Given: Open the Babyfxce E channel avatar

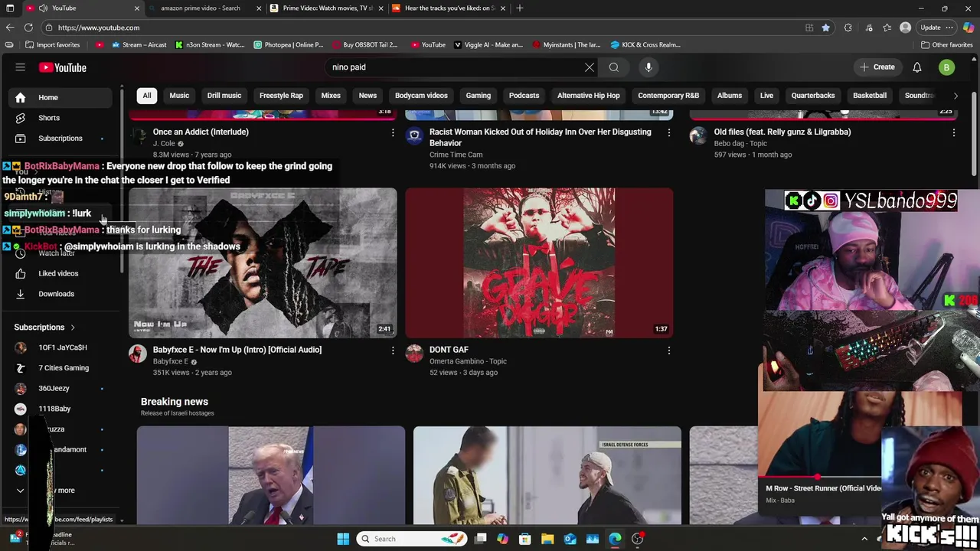Looking at the screenshot, I should (138, 354).
